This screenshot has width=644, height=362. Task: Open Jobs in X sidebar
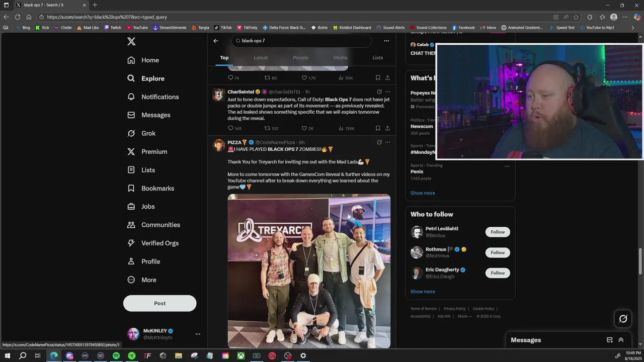click(x=141, y=207)
